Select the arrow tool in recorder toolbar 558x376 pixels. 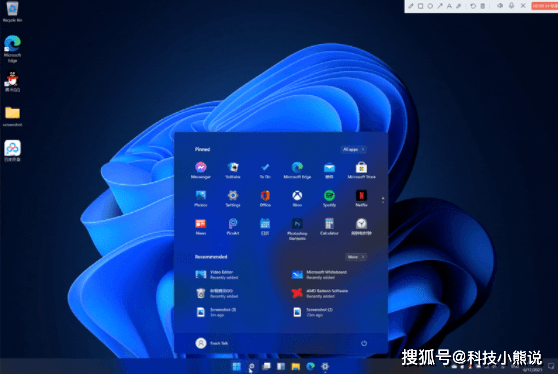pos(440,6)
